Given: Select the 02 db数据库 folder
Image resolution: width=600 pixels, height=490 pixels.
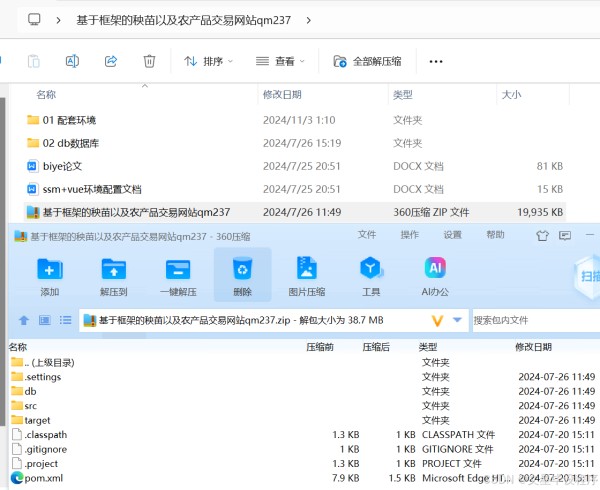Looking at the screenshot, I should (63, 143).
